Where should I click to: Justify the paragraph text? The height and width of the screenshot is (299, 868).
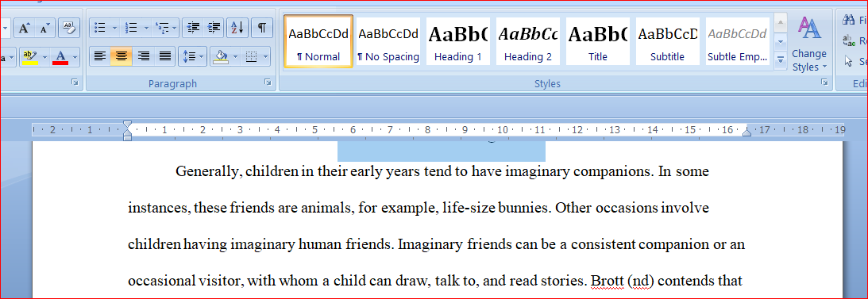pos(165,56)
